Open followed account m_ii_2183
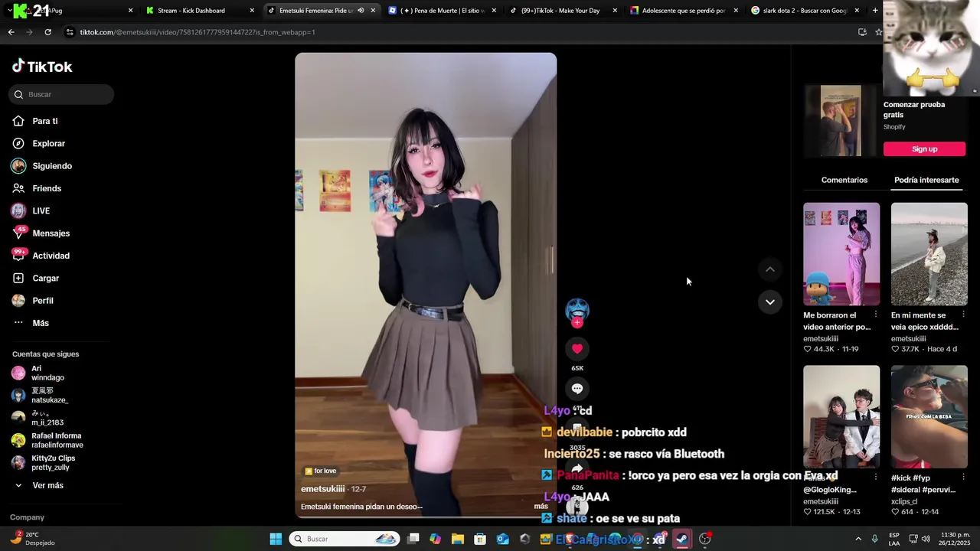The width and height of the screenshot is (980, 551). (38, 418)
